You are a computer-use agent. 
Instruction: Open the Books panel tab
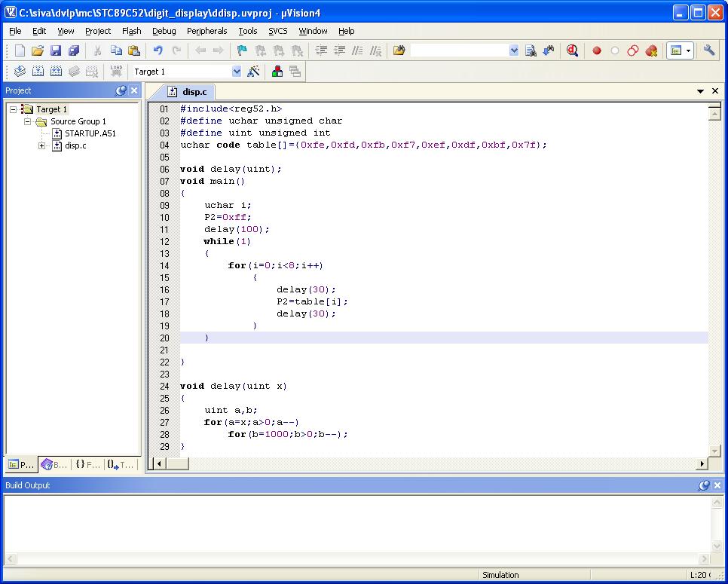pos(53,464)
